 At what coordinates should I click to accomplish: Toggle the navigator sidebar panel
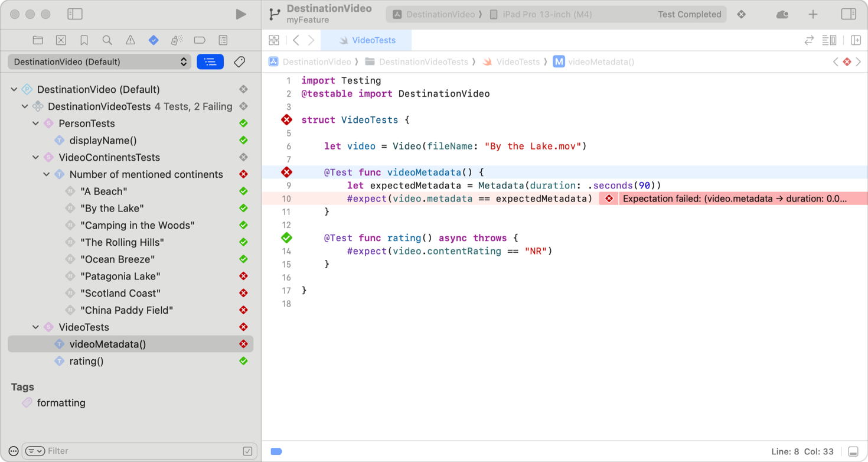point(75,14)
